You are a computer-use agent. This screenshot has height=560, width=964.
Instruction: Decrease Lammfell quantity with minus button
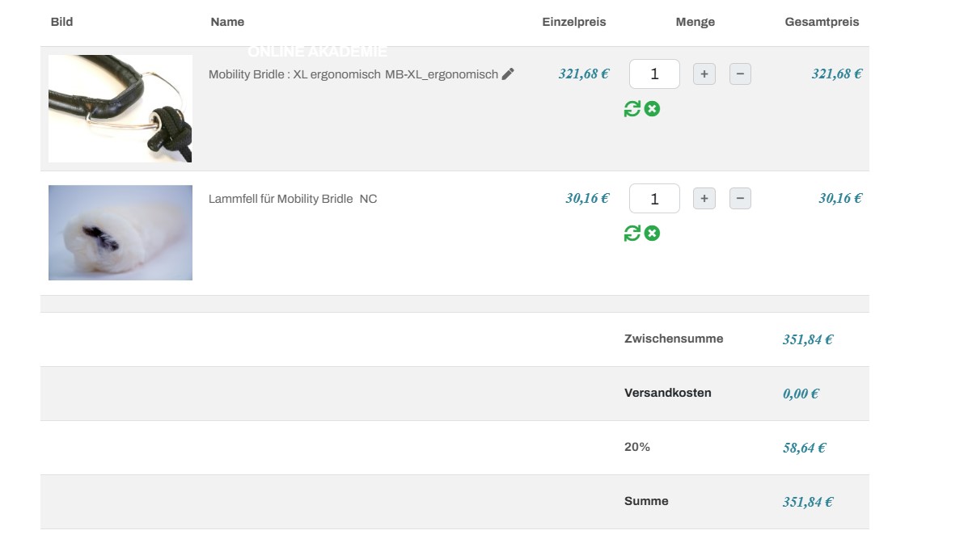point(740,199)
